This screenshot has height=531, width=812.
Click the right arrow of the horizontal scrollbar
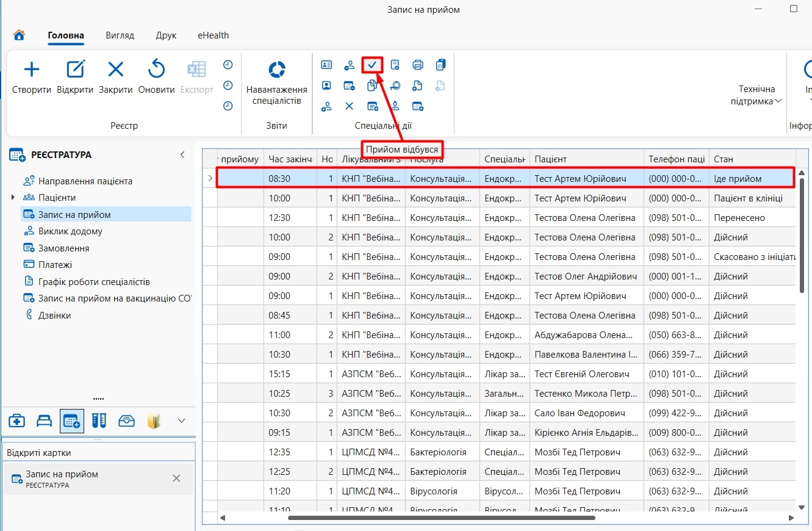click(x=791, y=518)
